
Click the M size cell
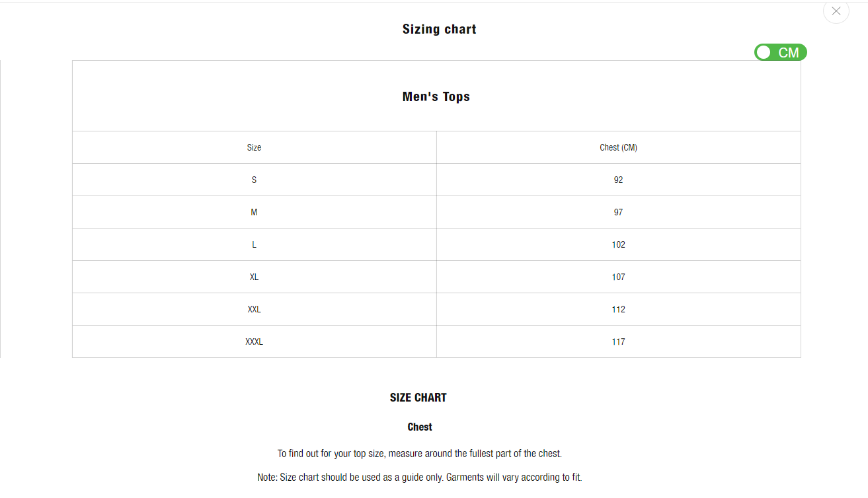254,212
